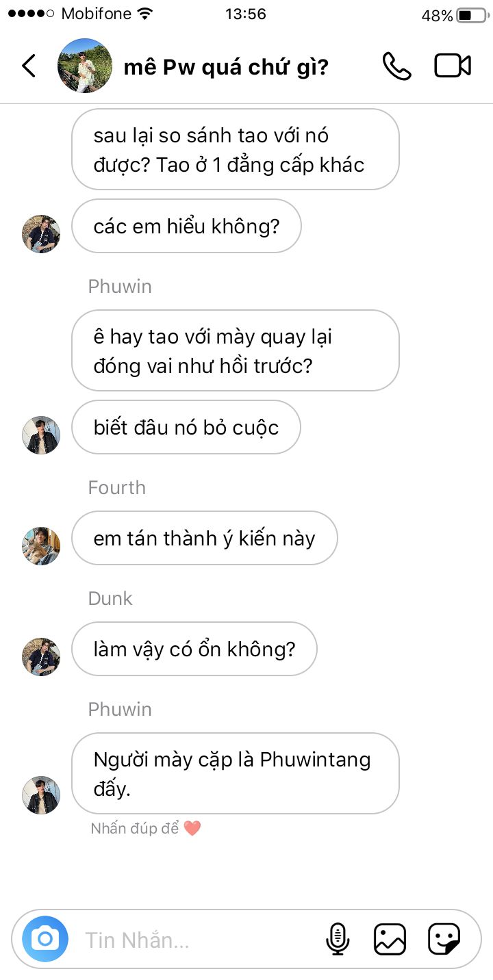Go back using the left chevron arrow
The image size is (493, 980).
(28, 66)
